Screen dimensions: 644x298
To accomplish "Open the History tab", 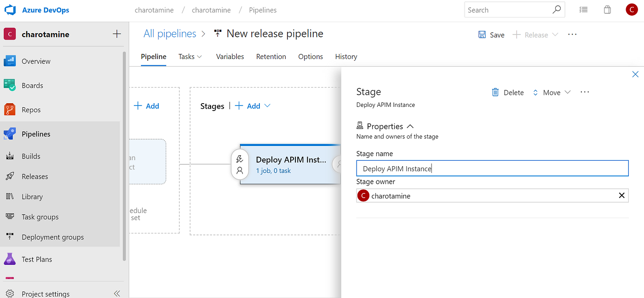I will pos(346,56).
